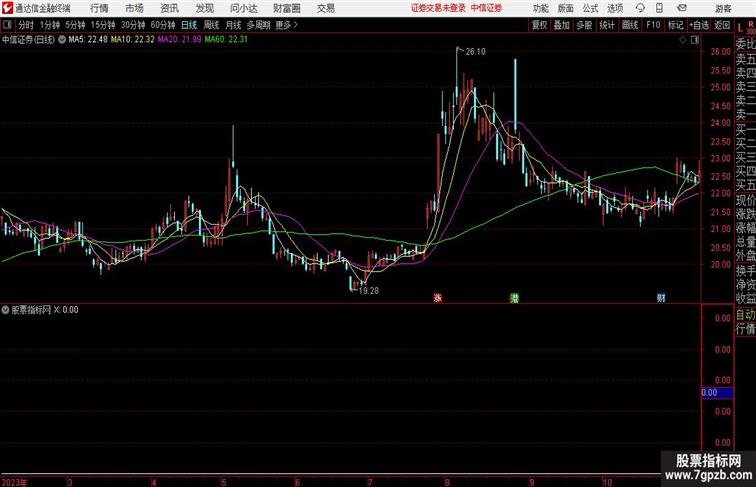Click the 26.10 high price label
This screenshot has width=756, height=487.
click(475, 52)
